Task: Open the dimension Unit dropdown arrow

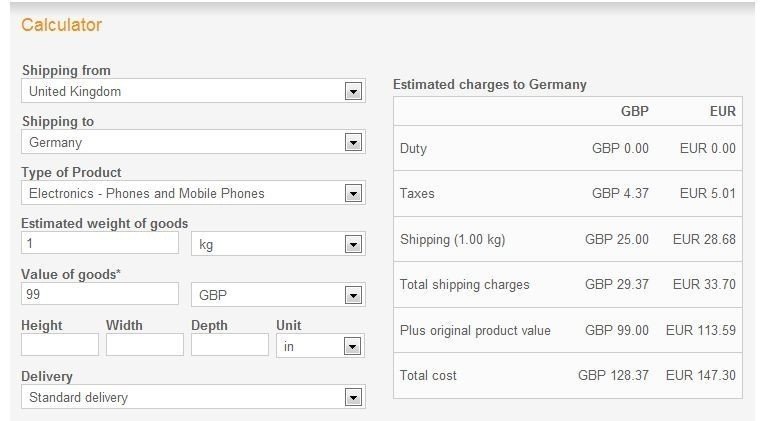Action: [x=352, y=346]
